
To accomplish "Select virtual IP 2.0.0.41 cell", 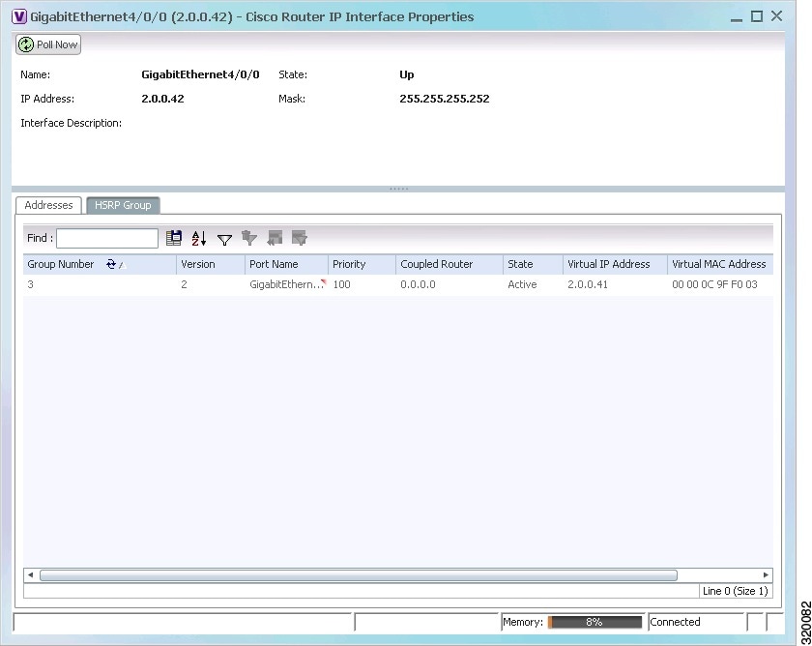I will pos(615,284).
